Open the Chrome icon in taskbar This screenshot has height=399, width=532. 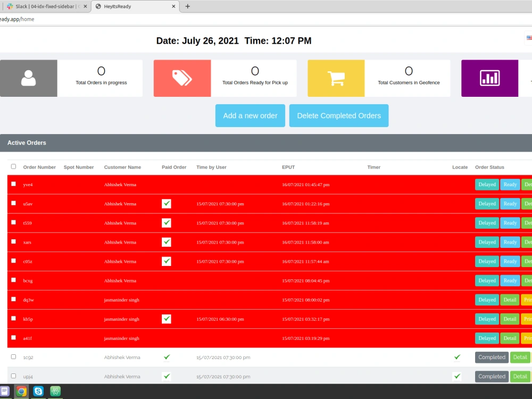click(21, 391)
